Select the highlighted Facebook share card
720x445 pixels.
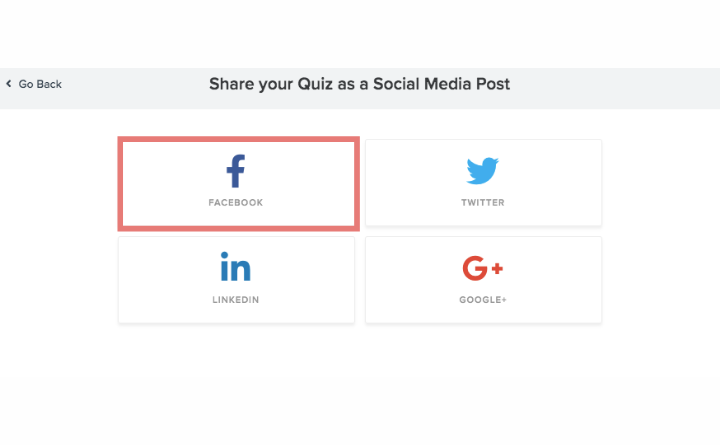(x=238, y=184)
